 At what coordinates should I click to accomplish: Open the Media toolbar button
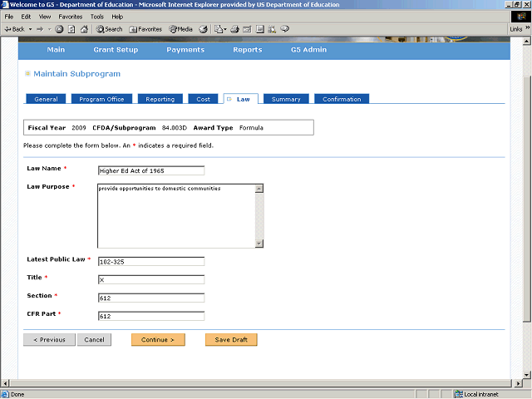pos(181,29)
